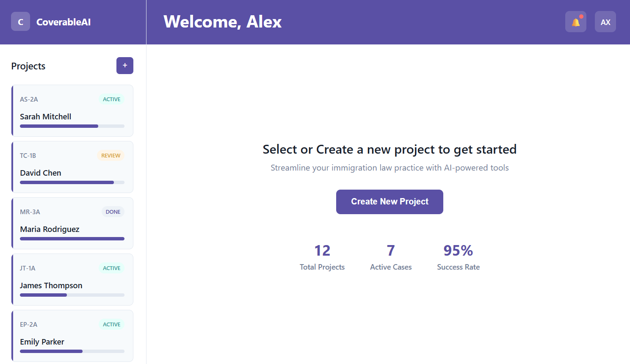Click the 95% Success Rate stat
Image resolution: width=630 pixels, height=364 pixels.
pyautogui.click(x=458, y=257)
